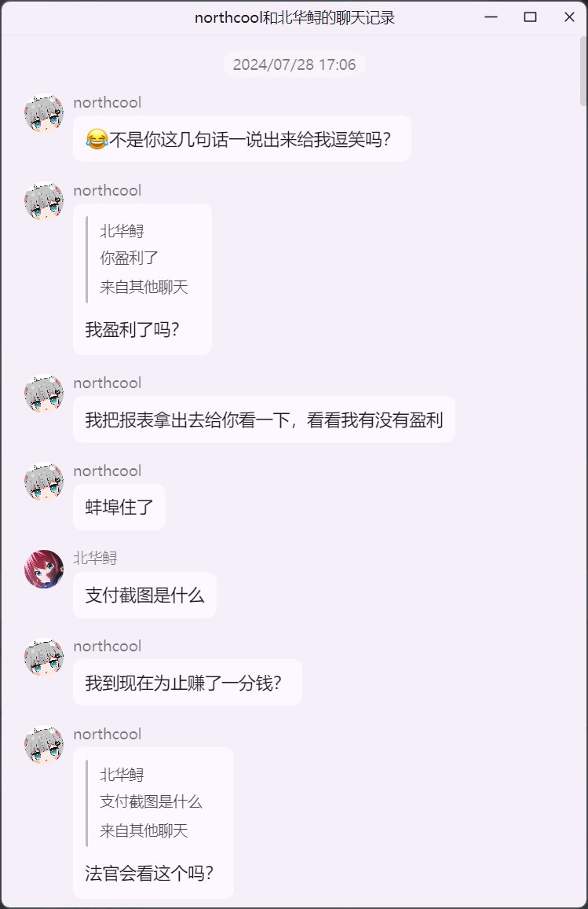Image resolution: width=588 pixels, height=909 pixels.
Task: Select the message '我到现在为止赚了一分钱?'
Action: click(187, 683)
